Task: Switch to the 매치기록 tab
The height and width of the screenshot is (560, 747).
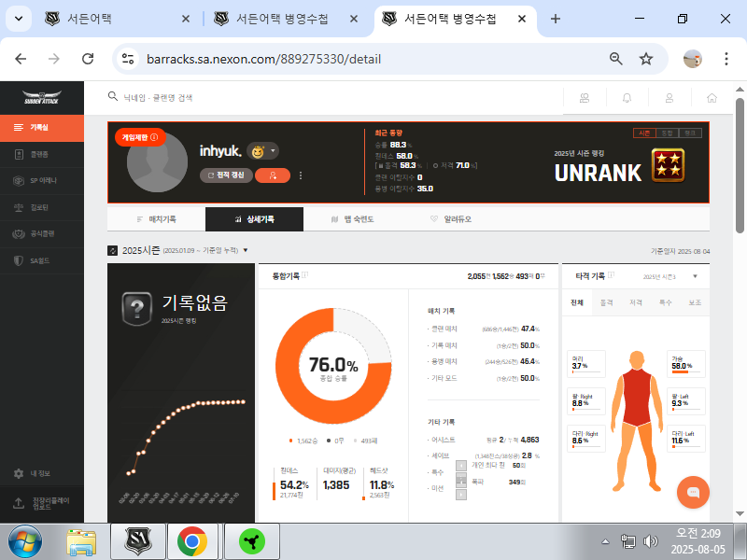Action: [156, 219]
